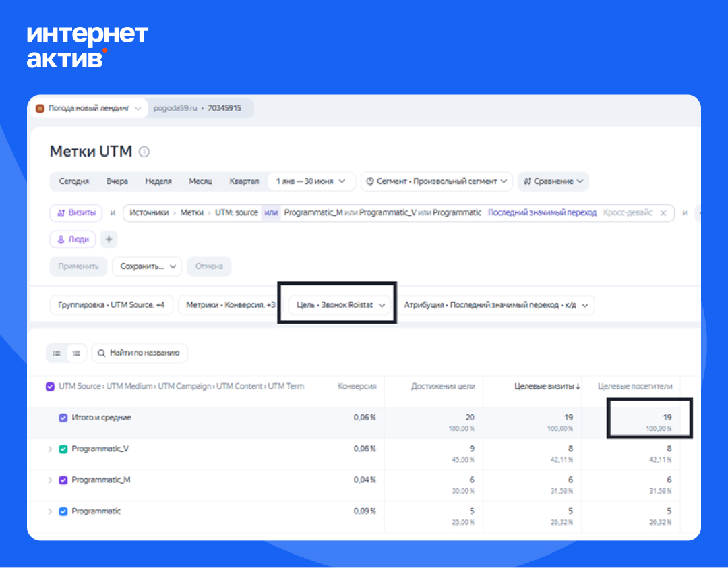Viewport: 728px width, 568px height.
Task: Select the Квартал period tab
Action: (x=244, y=181)
